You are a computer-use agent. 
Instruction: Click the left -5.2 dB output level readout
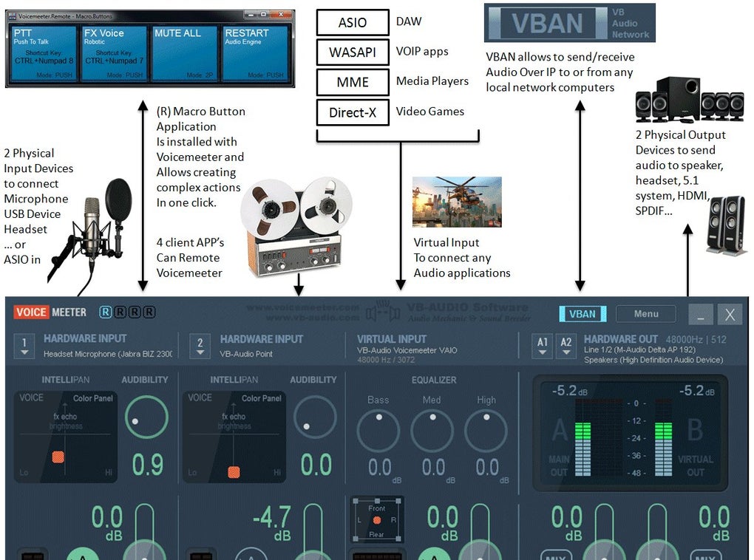(x=570, y=391)
